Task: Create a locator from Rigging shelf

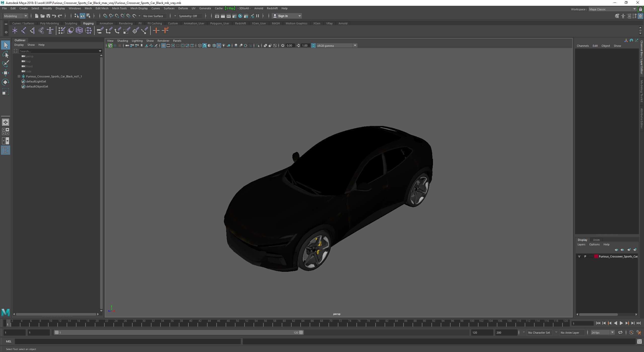Action: click(x=15, y=31)
